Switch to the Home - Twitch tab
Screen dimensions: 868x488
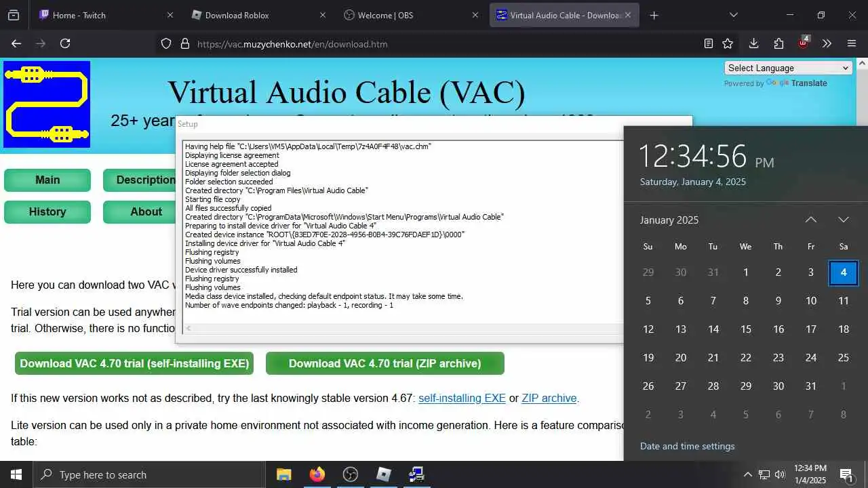pos(106,15)
